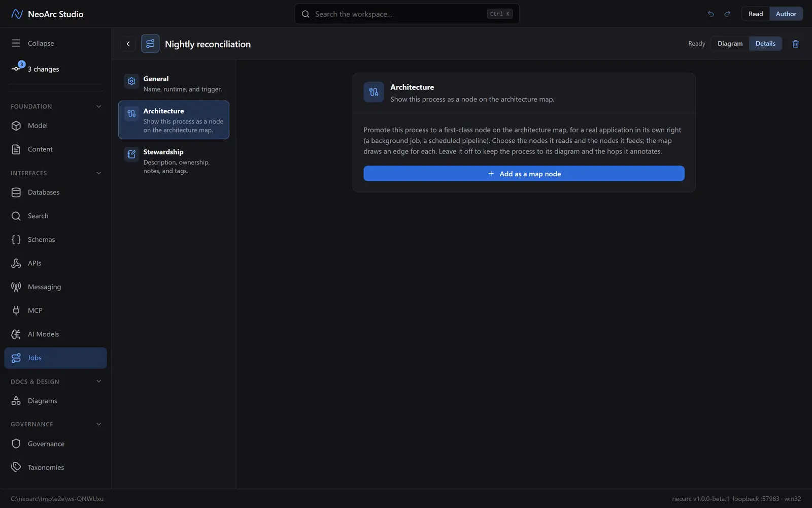Collapse the Interfaces section
The width and height of the screenshot is (812, 508).
pos(98,173)
